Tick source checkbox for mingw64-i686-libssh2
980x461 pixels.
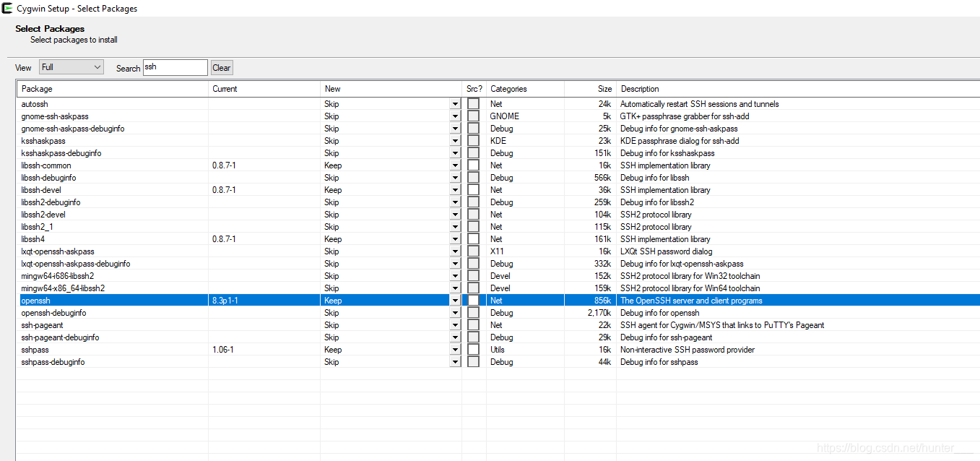tap(474, 276)
